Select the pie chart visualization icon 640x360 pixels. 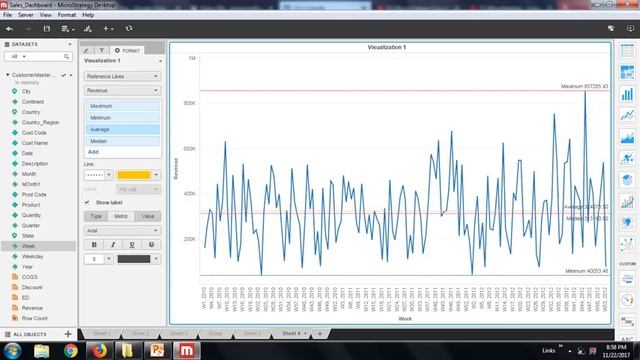pos(627,180)
